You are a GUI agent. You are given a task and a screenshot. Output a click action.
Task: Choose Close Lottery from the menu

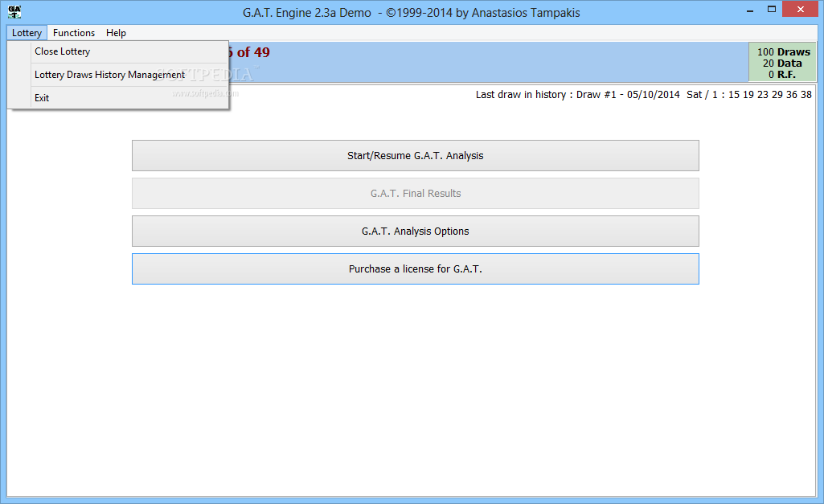[119, 51]
